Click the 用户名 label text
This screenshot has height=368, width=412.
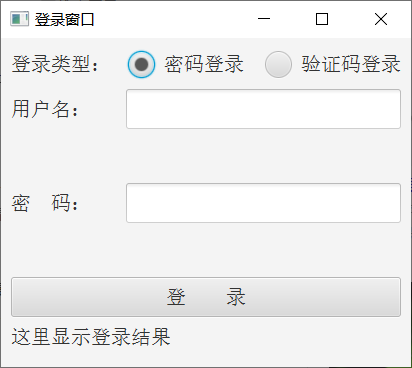45,109
